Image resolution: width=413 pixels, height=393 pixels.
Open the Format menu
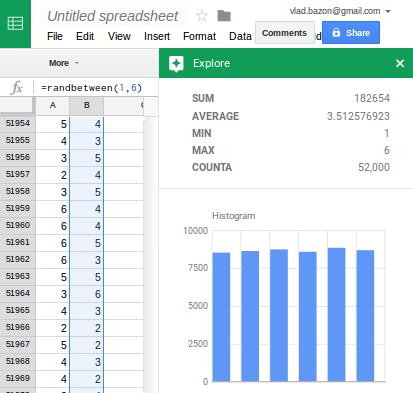pyautogui.click(x=199, y=36)
